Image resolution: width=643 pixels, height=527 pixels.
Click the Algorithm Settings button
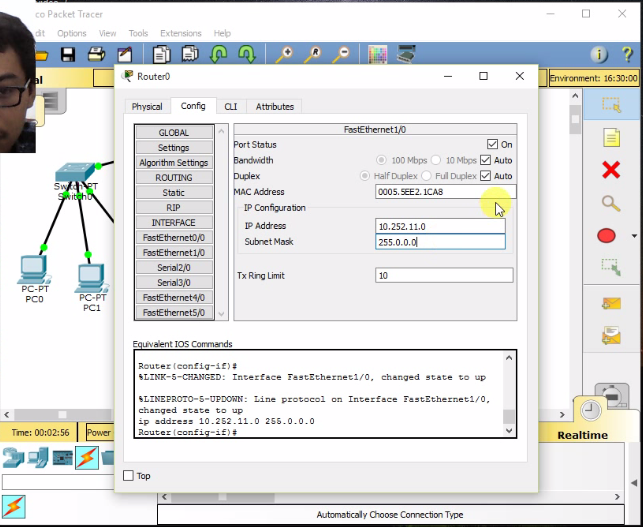pyautogui.click(x=174, y=163)
